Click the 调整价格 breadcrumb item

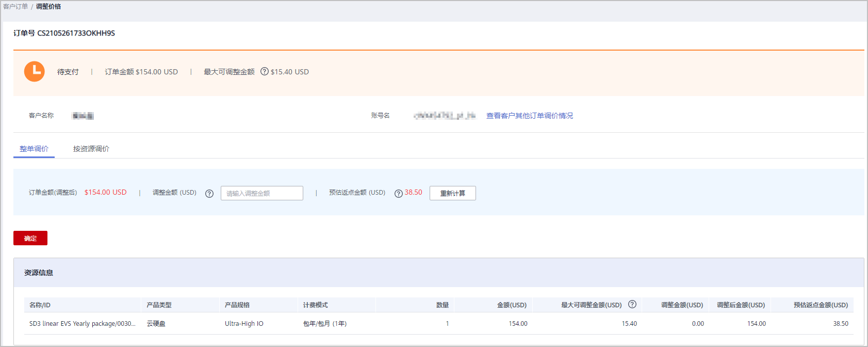48,7
